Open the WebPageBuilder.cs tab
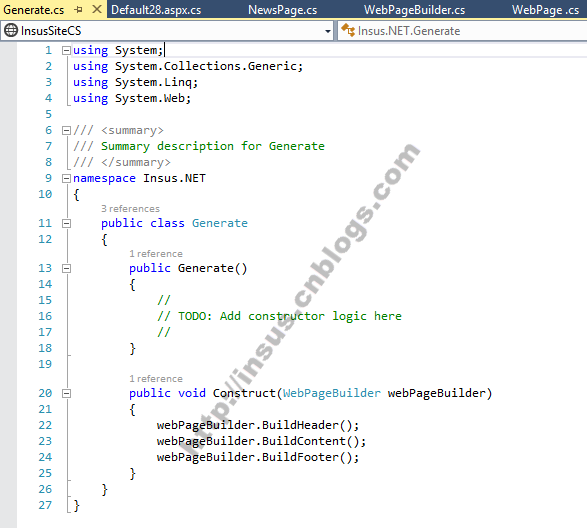587x528 pixels. pyautogui.click(x=414, y=10)
